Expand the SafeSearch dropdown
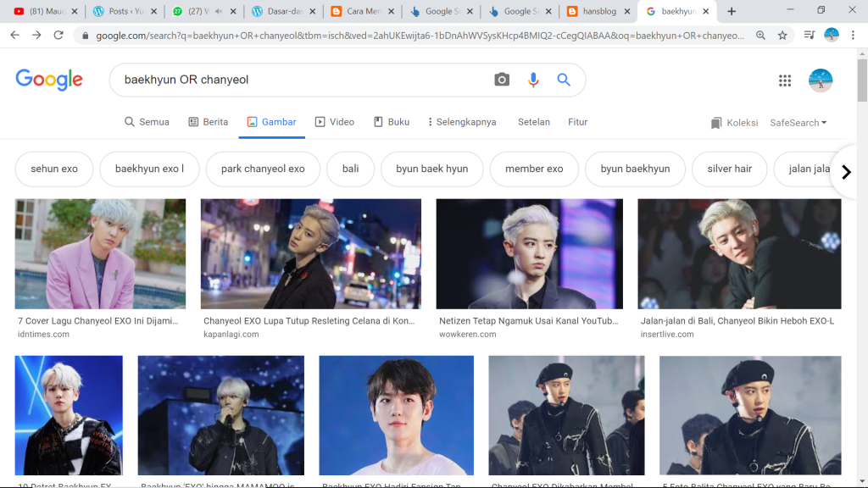Screen dimensions: 868x488 [798, 123]
